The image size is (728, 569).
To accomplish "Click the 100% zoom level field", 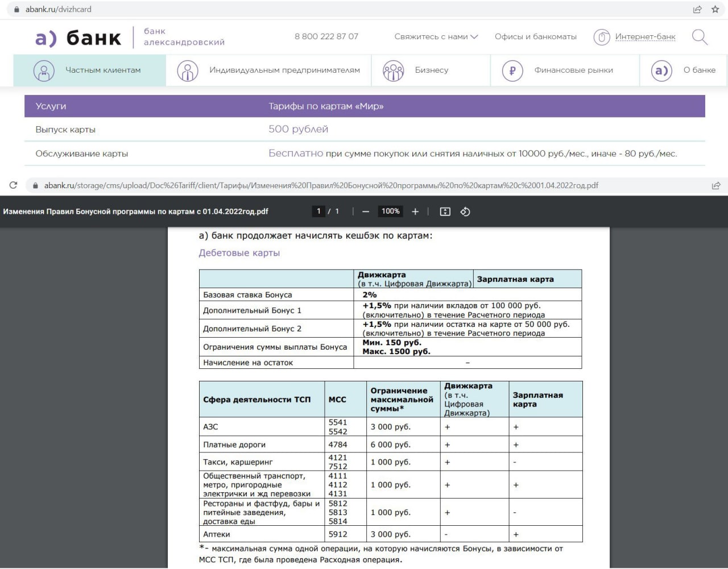I will click(390, 211).
